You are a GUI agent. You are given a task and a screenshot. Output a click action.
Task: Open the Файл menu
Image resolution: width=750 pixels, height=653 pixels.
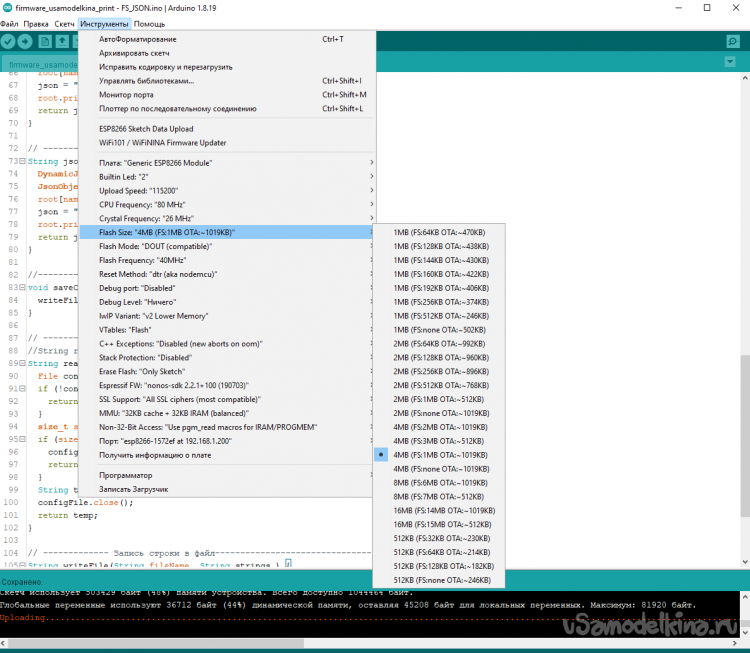pyautogui.click(x=10, y=23)
